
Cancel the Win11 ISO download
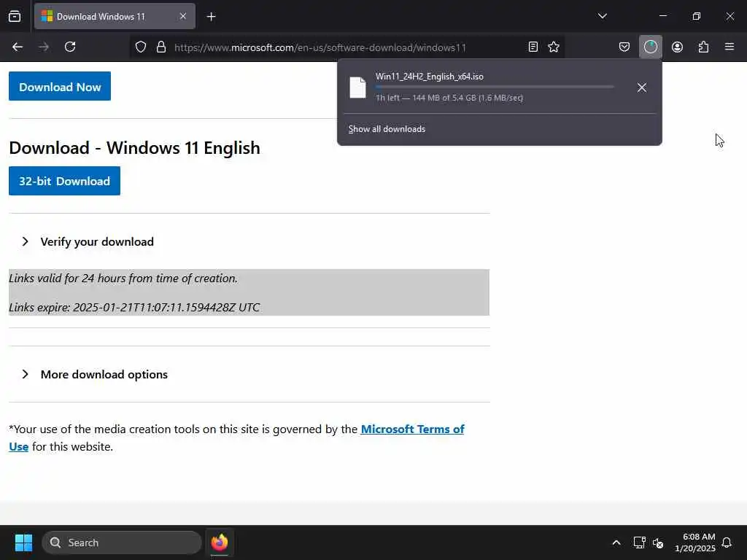tap(642, 87)
